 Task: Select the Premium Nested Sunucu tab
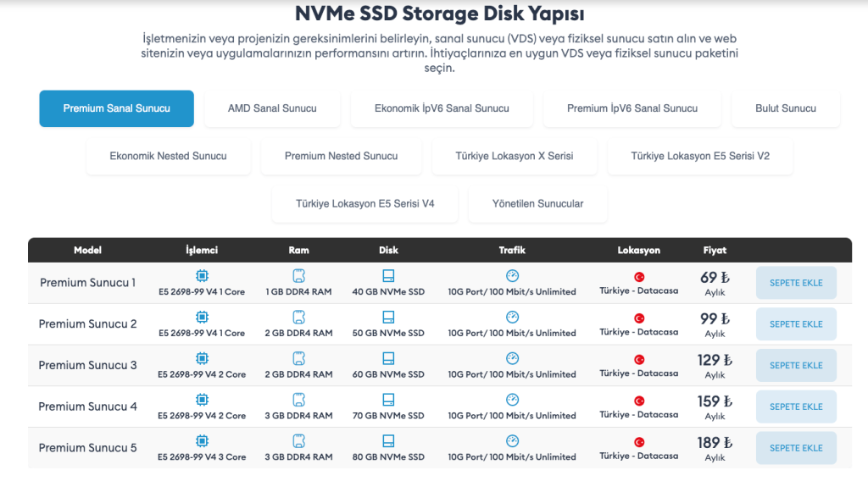coord(341,156)
